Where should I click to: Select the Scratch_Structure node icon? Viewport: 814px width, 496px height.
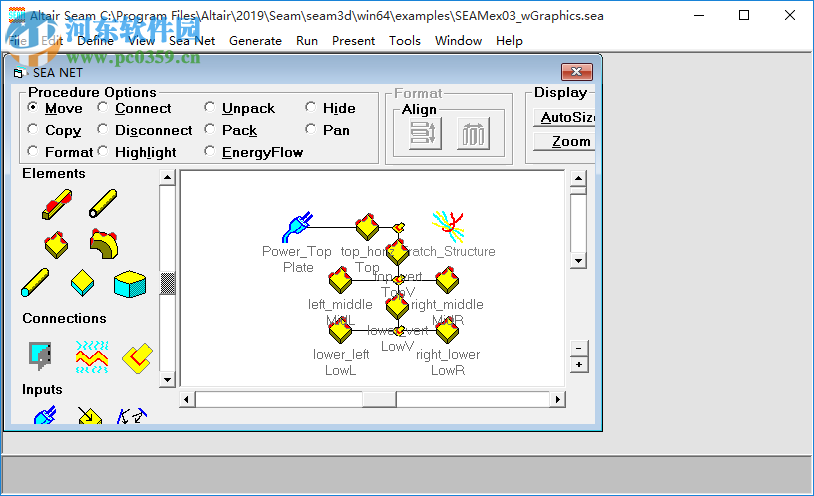point(448,226)
